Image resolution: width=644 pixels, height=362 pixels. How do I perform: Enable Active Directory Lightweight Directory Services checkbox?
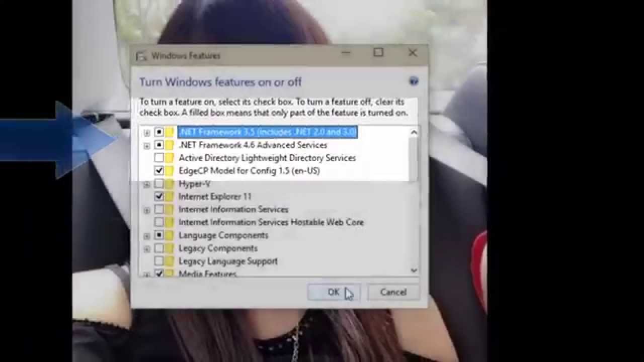pyautogui.click(x=159, y=158)
